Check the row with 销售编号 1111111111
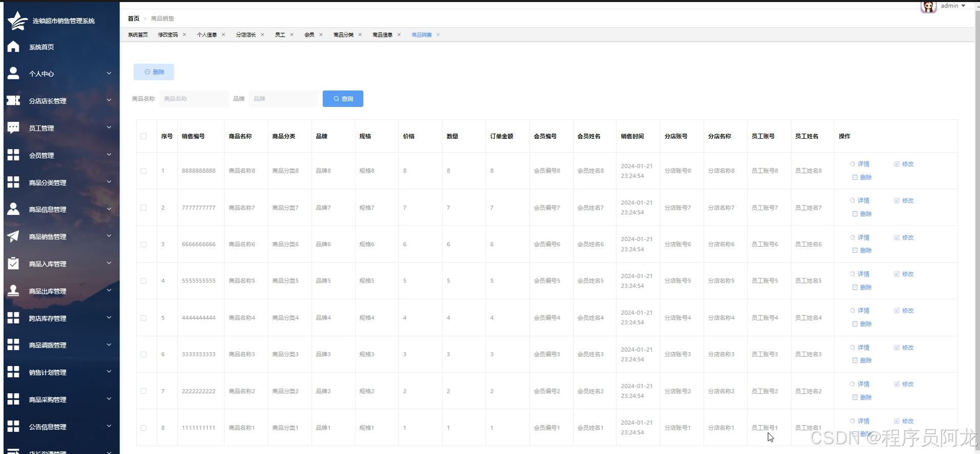 [x=144, y=428]
